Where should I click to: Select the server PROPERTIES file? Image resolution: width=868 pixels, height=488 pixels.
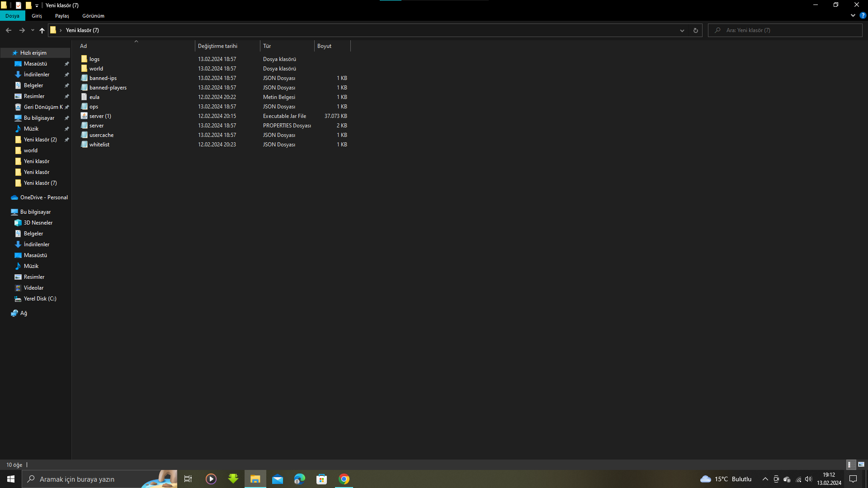96,126
